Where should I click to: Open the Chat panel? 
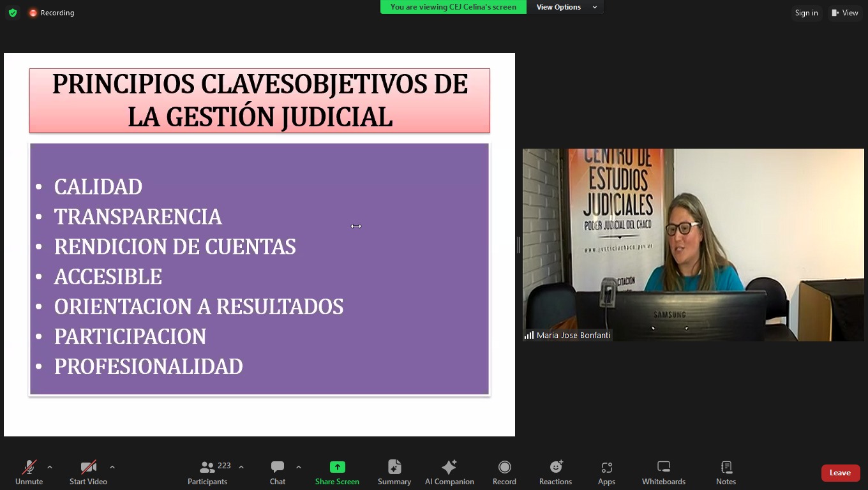point(277,472)
